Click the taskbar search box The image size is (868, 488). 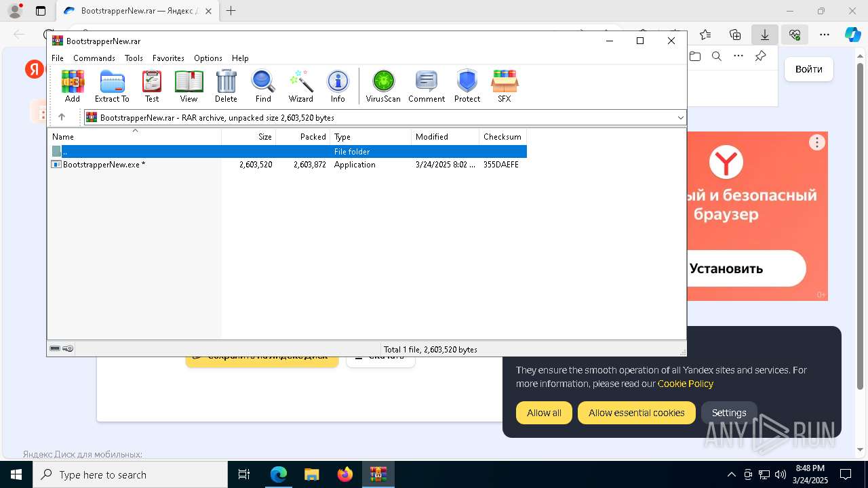(x=130, y=474)
